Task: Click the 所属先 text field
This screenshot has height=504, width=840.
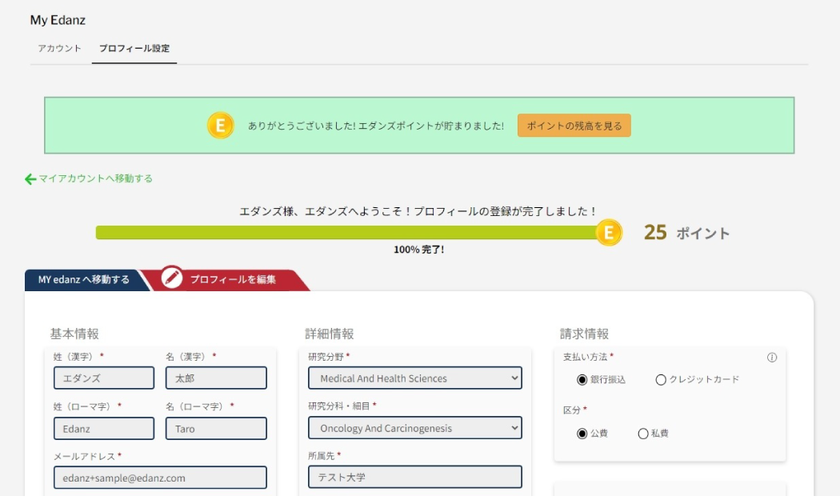Action: click(x=414, y=477)
